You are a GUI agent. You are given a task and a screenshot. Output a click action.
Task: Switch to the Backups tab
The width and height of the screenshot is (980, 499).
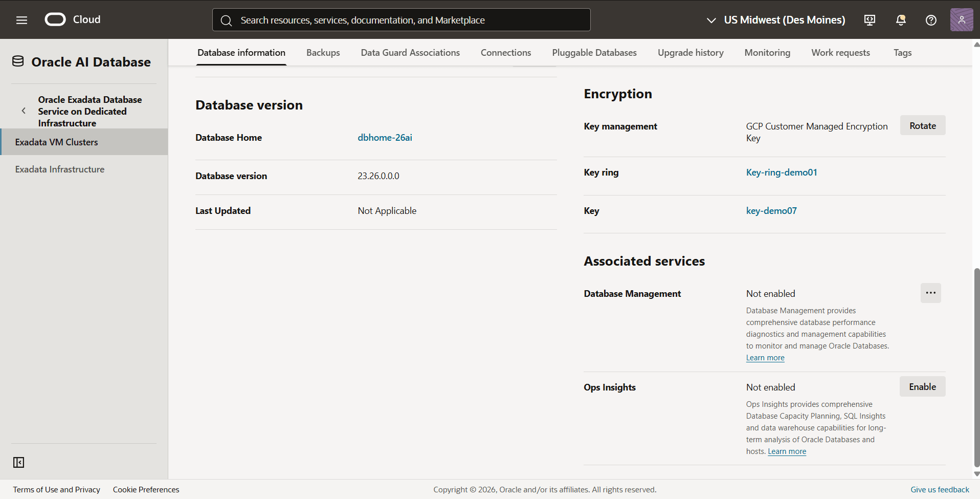(323, 52)
